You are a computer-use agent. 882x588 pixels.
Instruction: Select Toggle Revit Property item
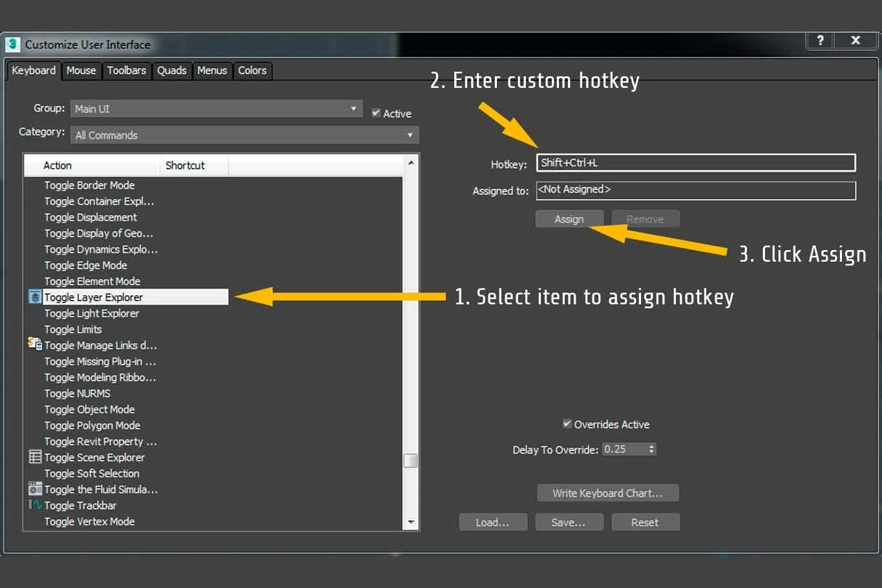[x=100, y=441]
